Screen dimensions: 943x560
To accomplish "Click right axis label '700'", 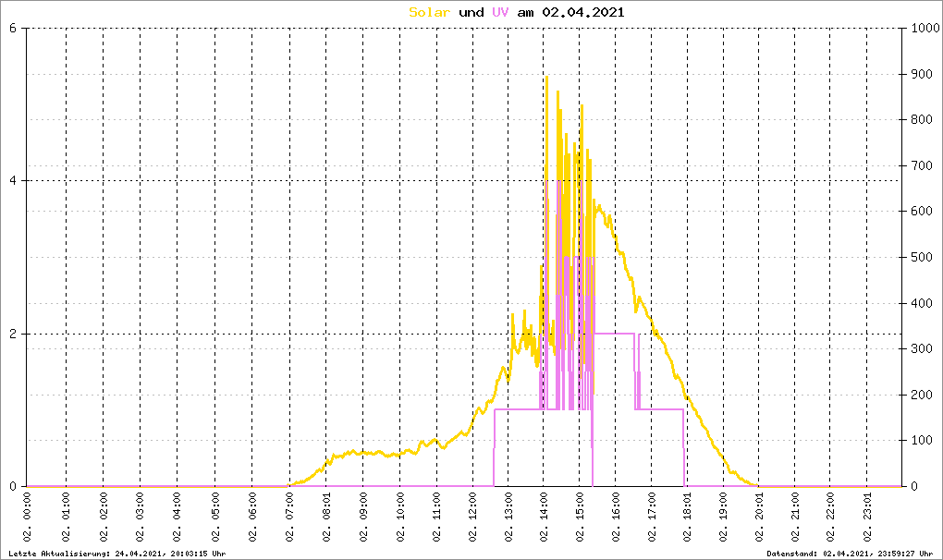I will tap(922, 165).
